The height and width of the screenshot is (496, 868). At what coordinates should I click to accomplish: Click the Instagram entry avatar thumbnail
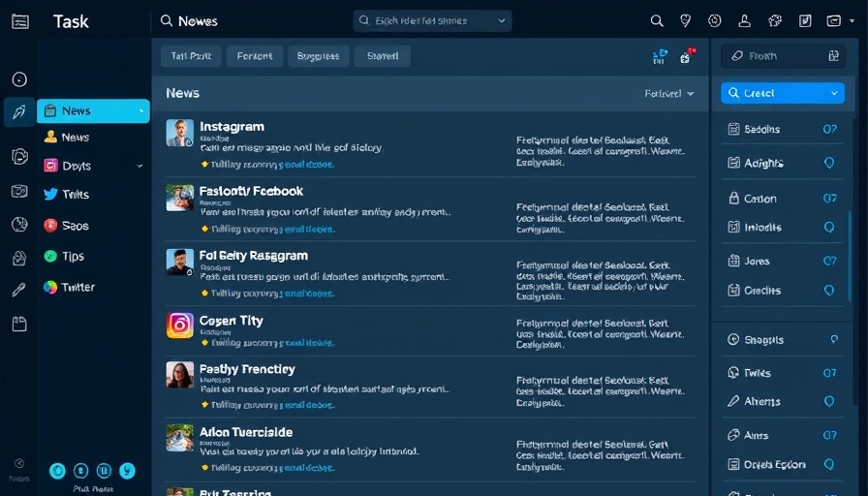pyautogui.click(x=180, y=133)
